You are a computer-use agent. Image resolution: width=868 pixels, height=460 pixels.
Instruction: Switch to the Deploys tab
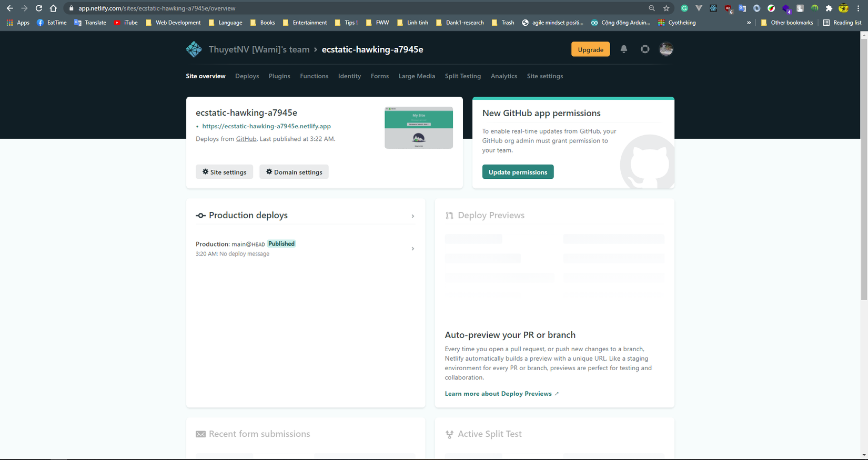coord(247,76)
